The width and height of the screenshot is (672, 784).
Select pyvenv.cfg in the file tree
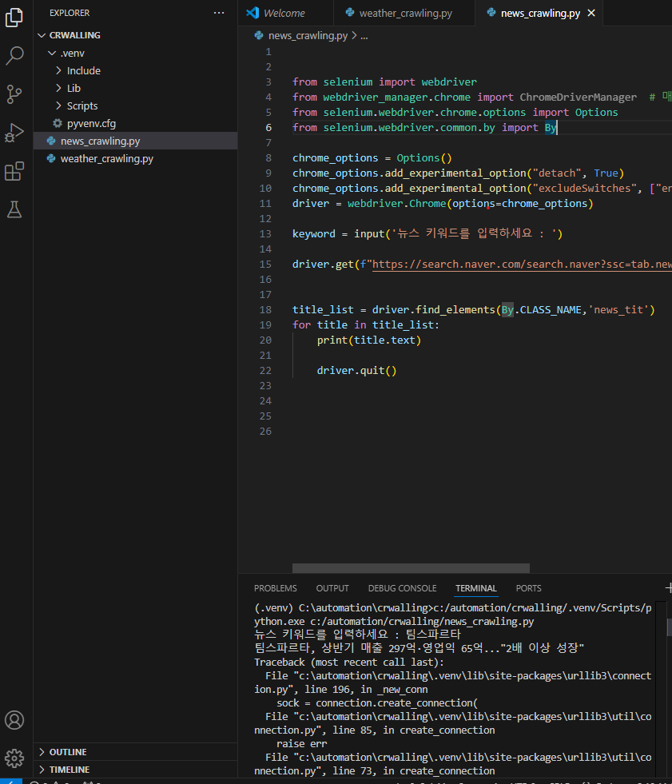pyautogui.click(x=136, y=123)
